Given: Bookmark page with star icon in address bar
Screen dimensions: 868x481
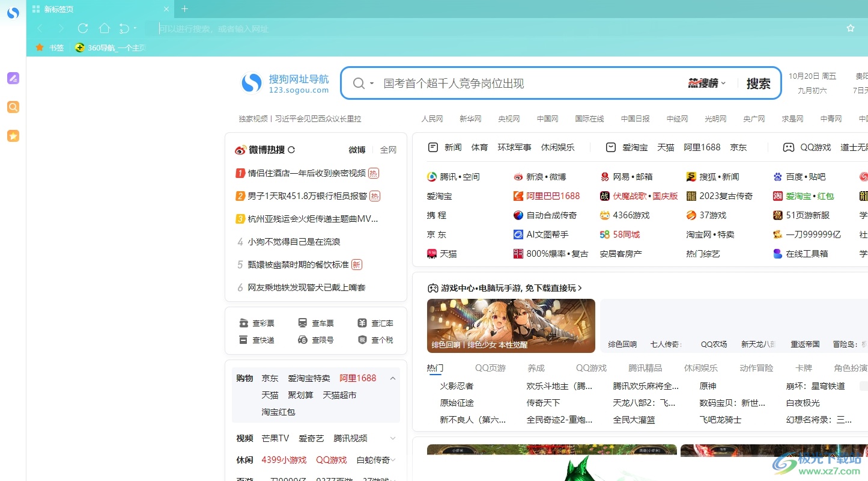Looking at the screenshot, I should [x=851, y=28].
